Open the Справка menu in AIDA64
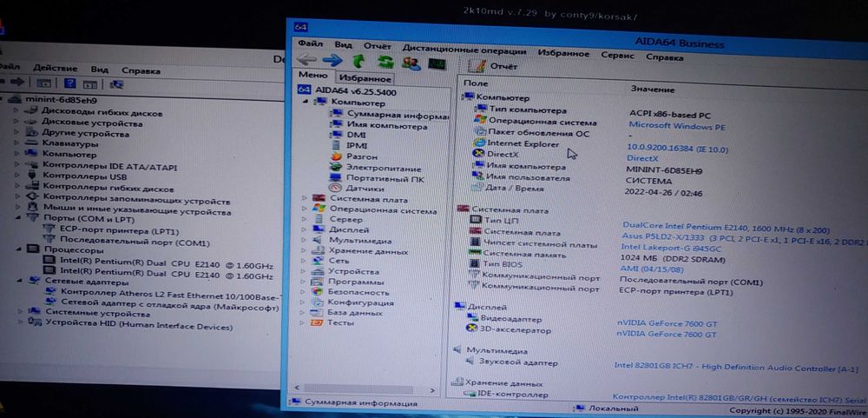This screenshot has height=418, width=868. tap(664, 57)
